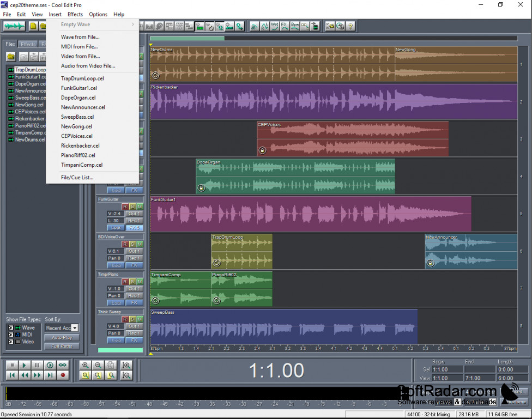Select the CEPVoices clip on track 3
The height and width of the screenshot is (419, 532).
353,139
